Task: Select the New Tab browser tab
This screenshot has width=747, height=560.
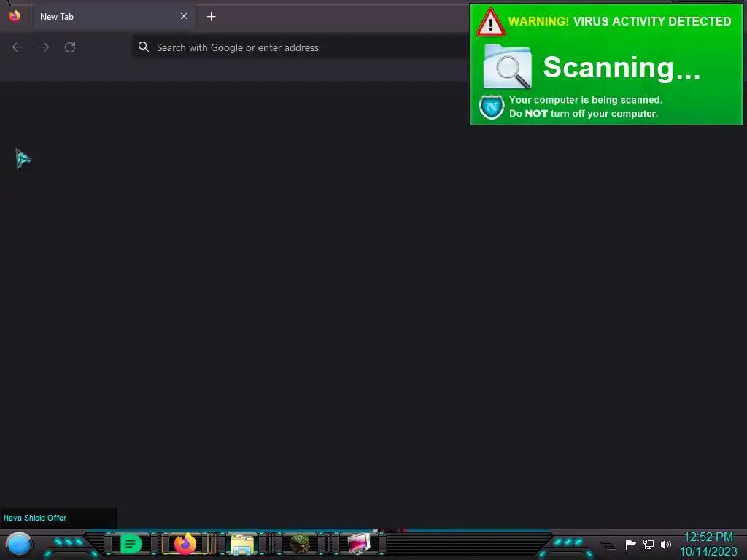Action: click(113, 17)
